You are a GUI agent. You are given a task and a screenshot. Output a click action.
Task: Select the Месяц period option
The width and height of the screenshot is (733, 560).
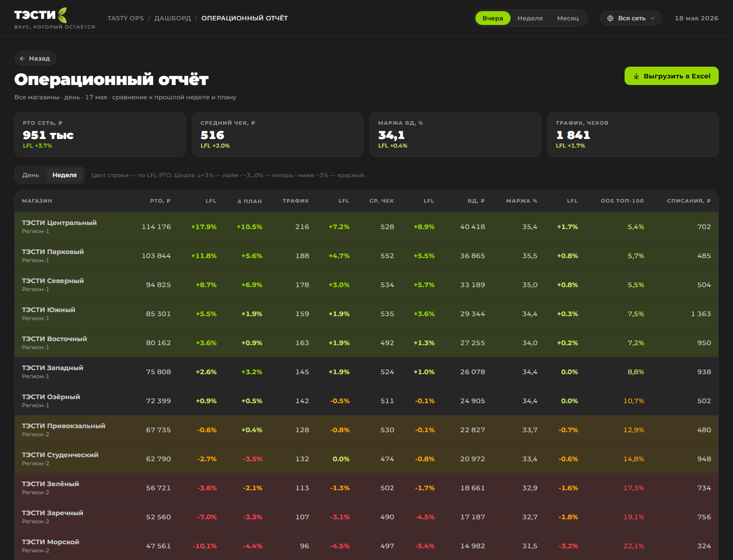click(568, 18)
